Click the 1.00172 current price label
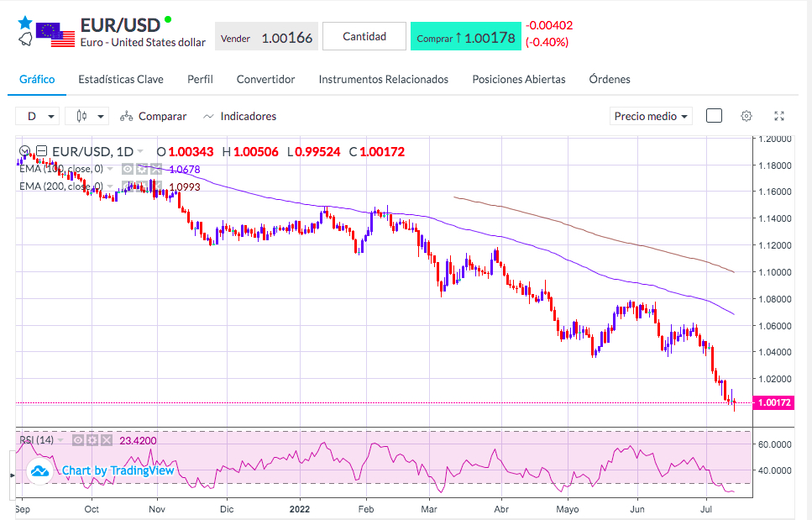The width and height of the screenshot is (812, 520). click(774, 402)
